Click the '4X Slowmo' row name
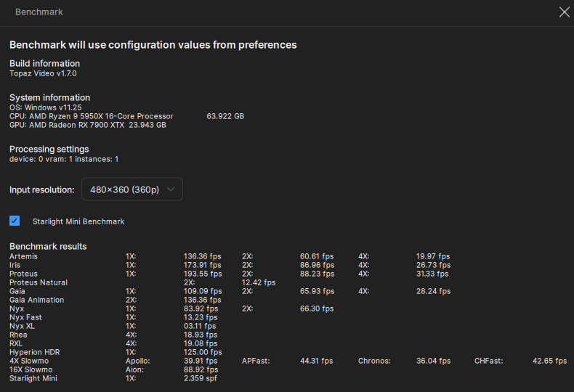Viewport: 574px width, 392px height. 29,362
